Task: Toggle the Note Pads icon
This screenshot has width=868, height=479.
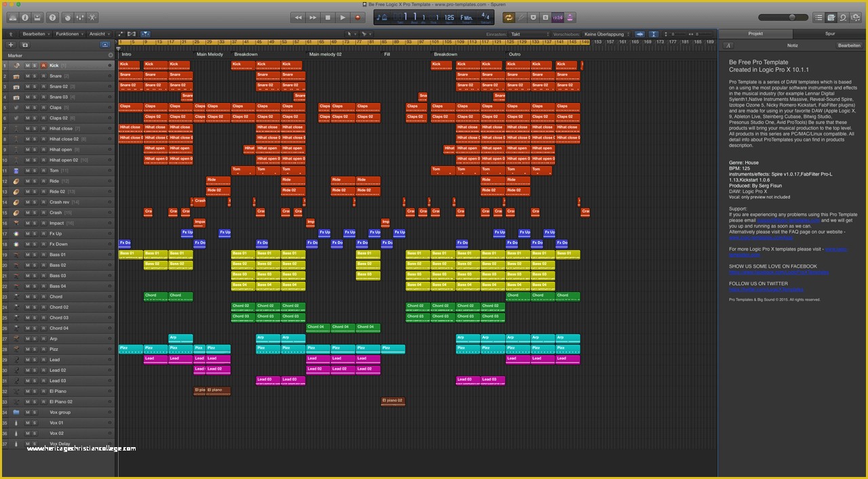Action: click(831, 17)
